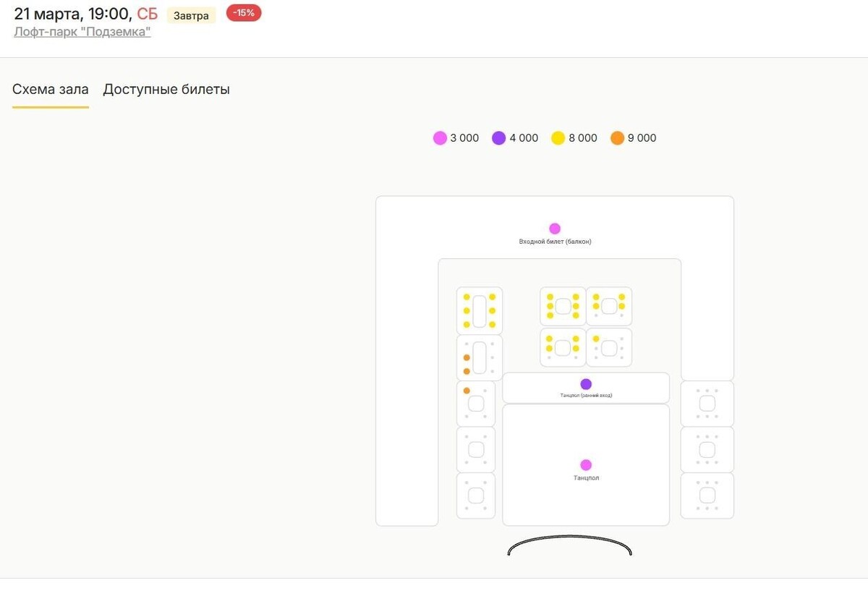The height and width of the screenshot is (591, 868).
Task: Click the Завтра date badge
Action: [x=191, y=15]
